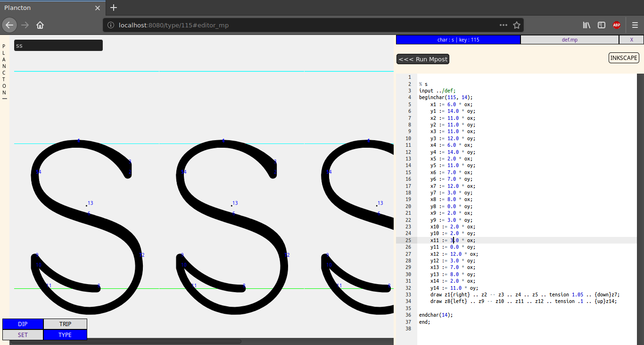Show site information for localhost

click(x=111, y=25)
